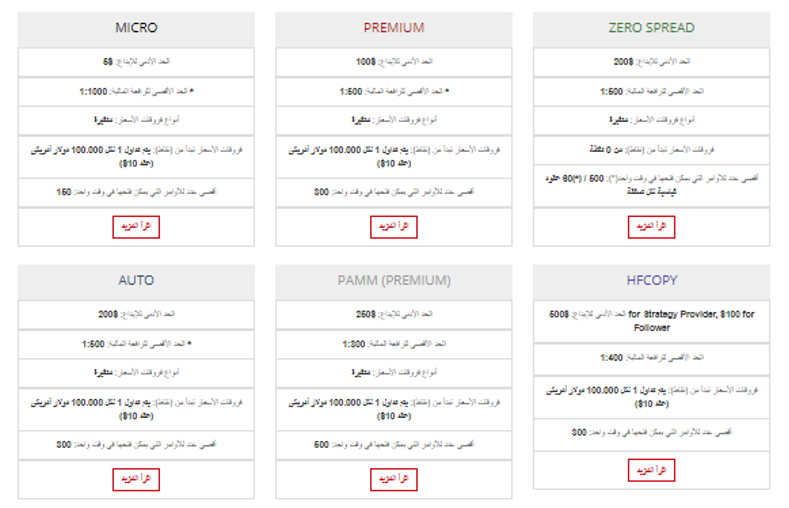Click the 1:1000 leverage row in MICRO
The image size is (789, 508).
[x=136, y=91]
